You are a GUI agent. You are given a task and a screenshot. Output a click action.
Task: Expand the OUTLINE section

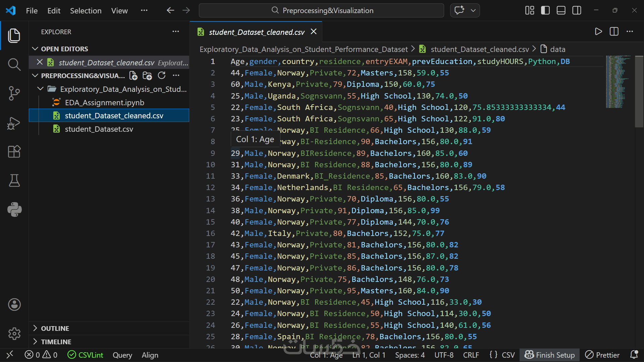(x=55, y=328)
